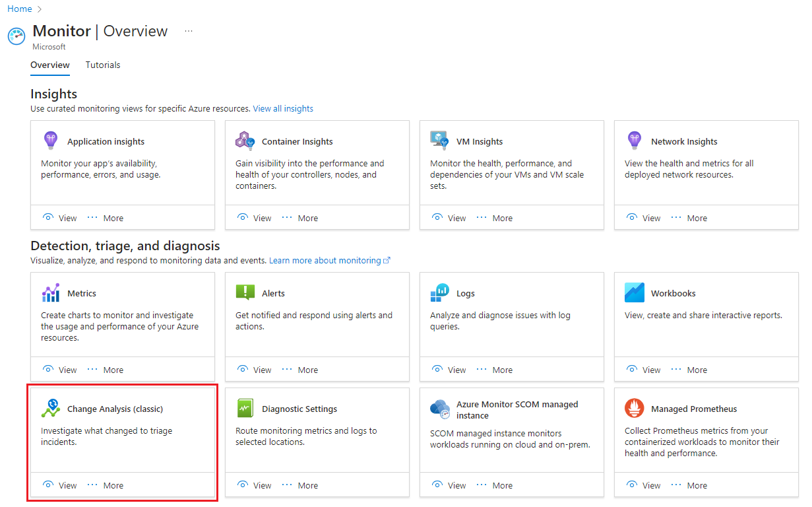The image size is (812, 507).
Task: Open the More menu under Application insights
Action: tap(106, 218)
